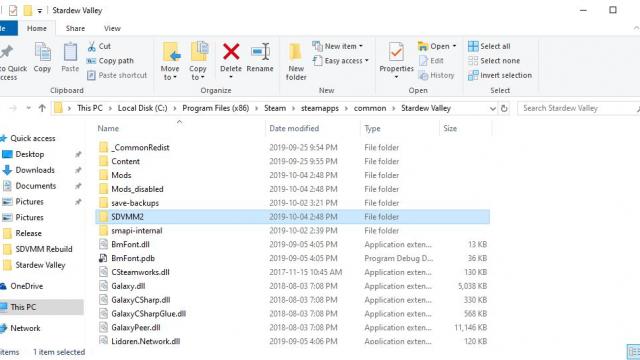
Task: Click Edit in the Open group
Action: (x=431, y=61)
